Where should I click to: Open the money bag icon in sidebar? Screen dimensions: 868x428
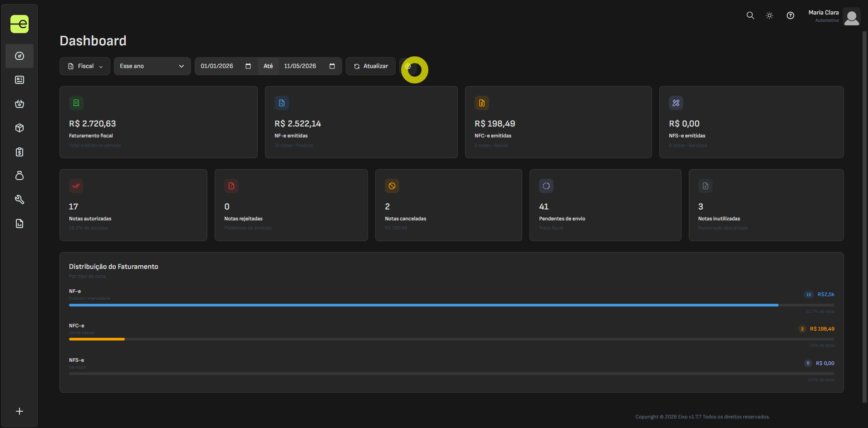tap(20, 175)
